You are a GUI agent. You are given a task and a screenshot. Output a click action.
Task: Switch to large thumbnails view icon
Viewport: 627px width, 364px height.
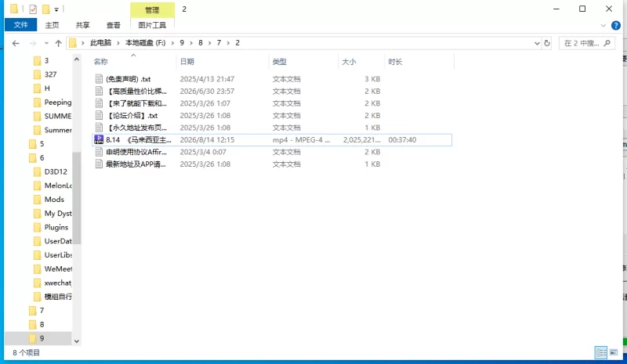pos(614,352)
